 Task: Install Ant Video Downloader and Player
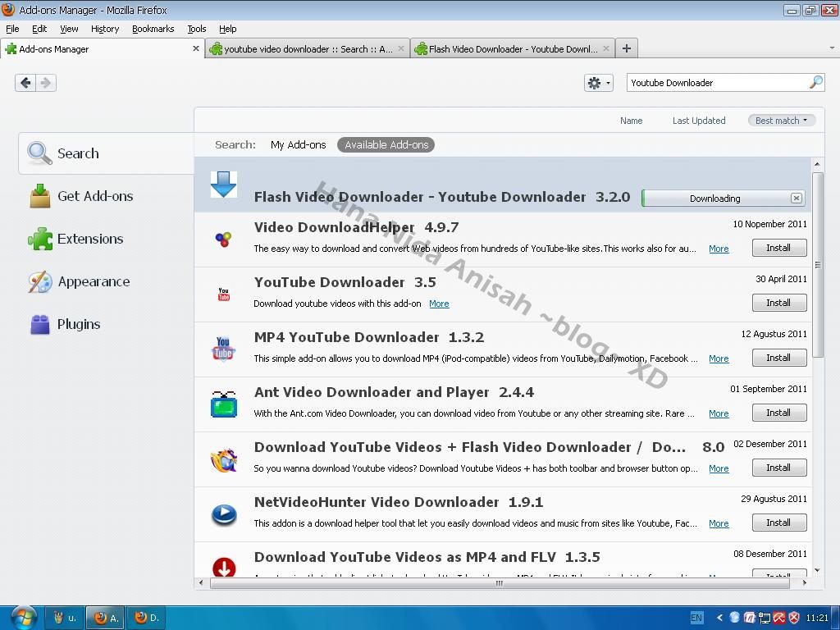779,413
